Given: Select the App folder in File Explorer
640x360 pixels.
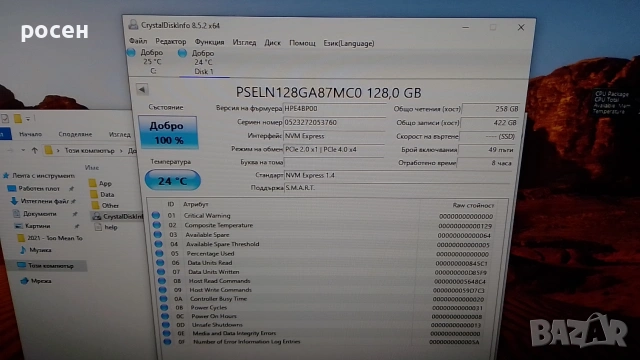Looking at the screenshot, I should point(105,183).
